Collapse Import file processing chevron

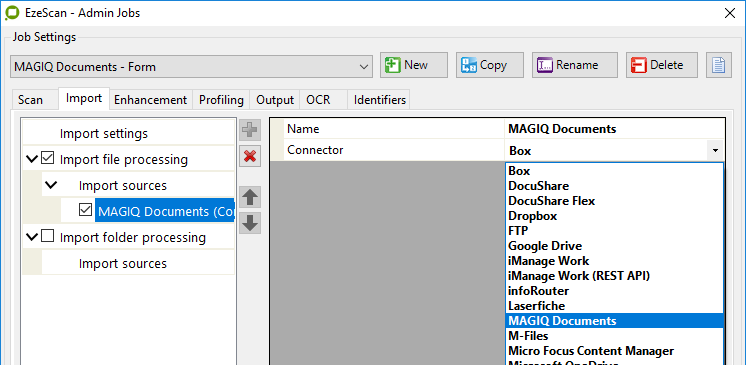coord(31,159)
